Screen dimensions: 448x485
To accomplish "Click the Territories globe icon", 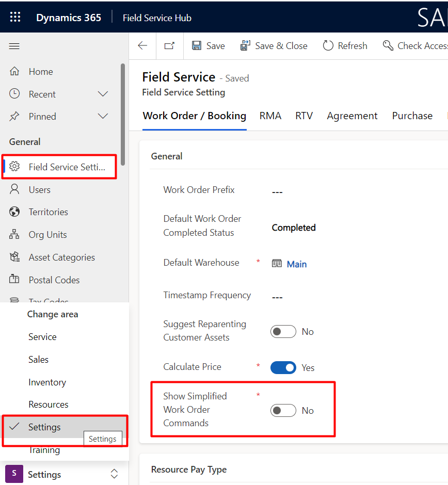I will [14, 212].
